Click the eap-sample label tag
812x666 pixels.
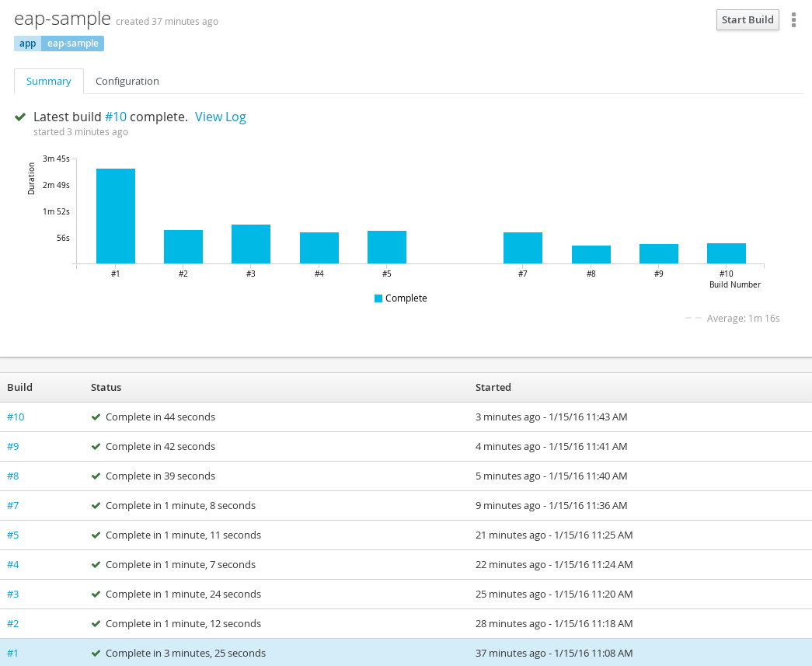(x=73, y=44)
